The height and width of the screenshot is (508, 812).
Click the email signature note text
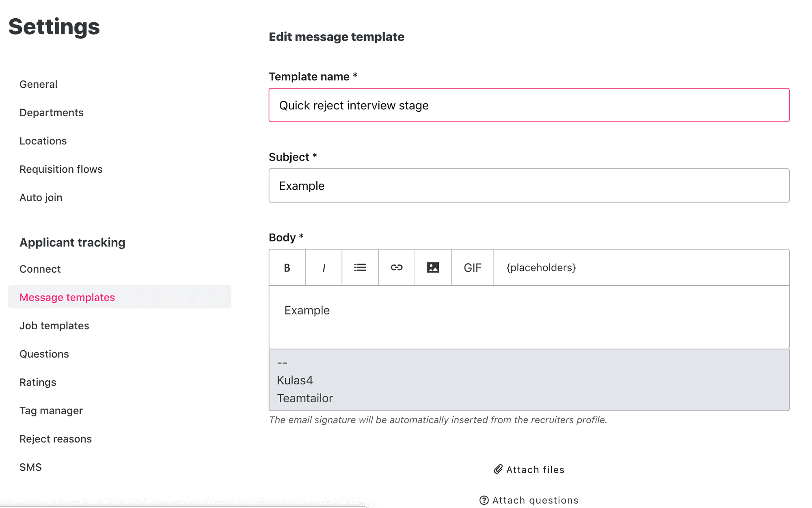[x=438, y=420]
